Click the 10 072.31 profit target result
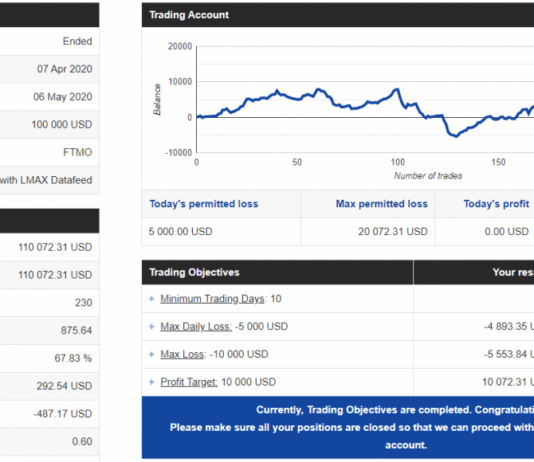Screen dimensions: 534x462 pos(508,382)
